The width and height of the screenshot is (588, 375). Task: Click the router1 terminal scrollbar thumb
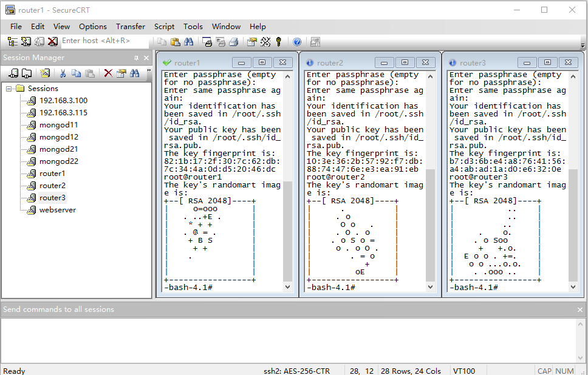[288, 231]
